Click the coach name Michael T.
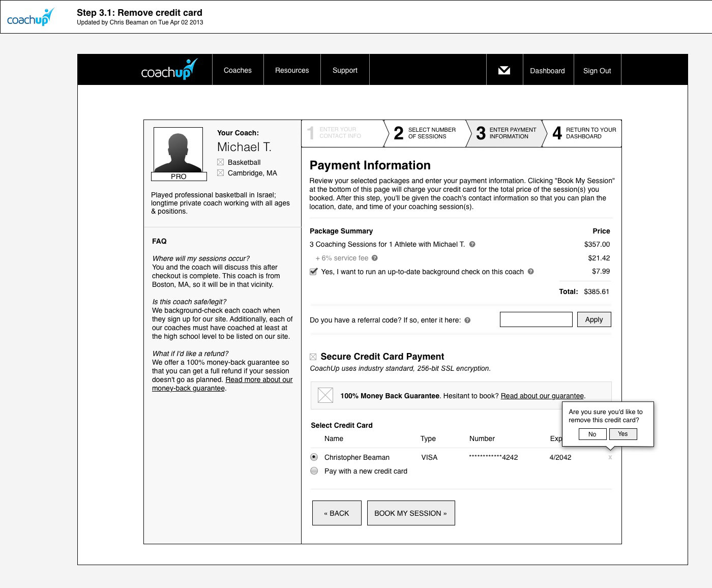The width and height of the screenshot is (712, 588). pos(244,147)
